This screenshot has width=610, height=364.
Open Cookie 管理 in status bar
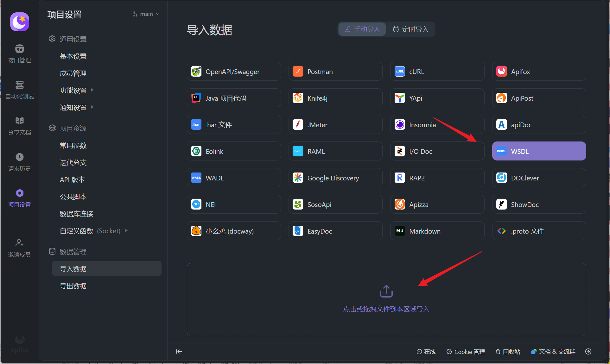pos(466,352)
